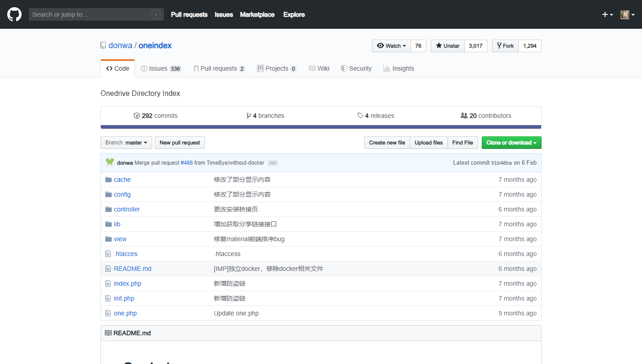Viewport: 642px width, 364px height.
Task: Click the contributors people icon
Action: pos(464,115)
